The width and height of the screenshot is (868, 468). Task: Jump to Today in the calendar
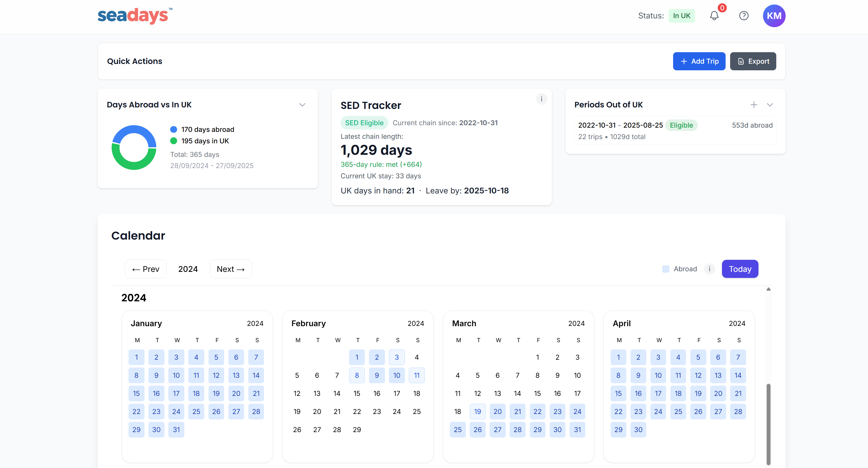(740, 269)
